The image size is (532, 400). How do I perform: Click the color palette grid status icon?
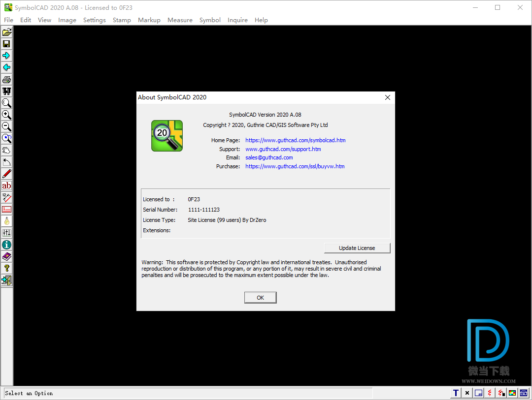pyautogui.click(x=512, y=393)
